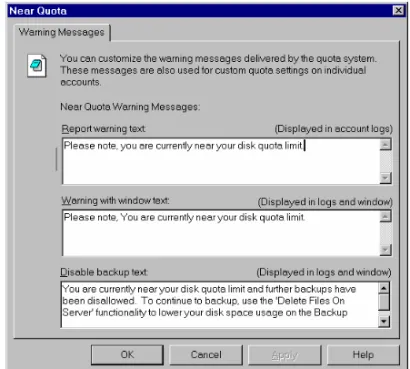The width and height of the screenshot is (410, 369).
Task: Click the Cancel button
Action: pos(206,355)
